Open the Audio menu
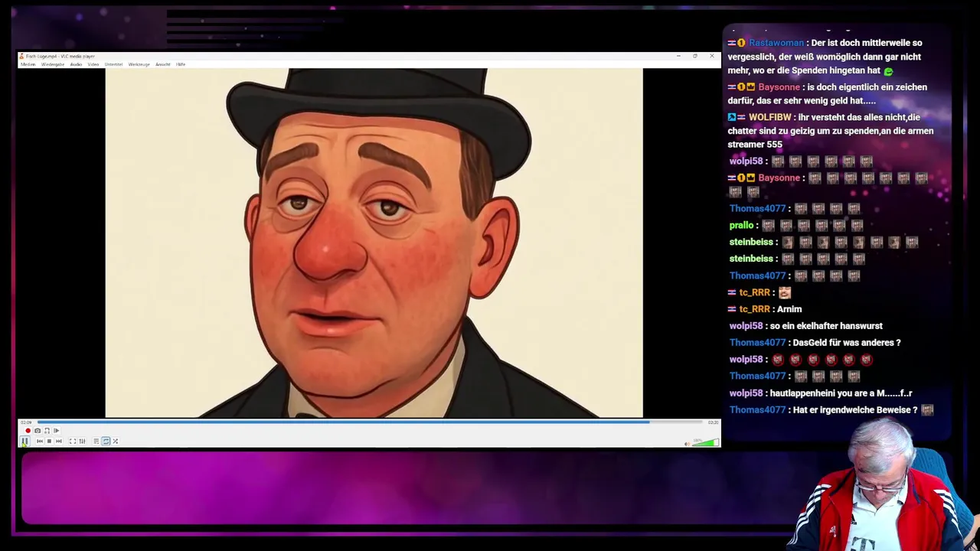The image size is (980, 551). tap(76, 64)
